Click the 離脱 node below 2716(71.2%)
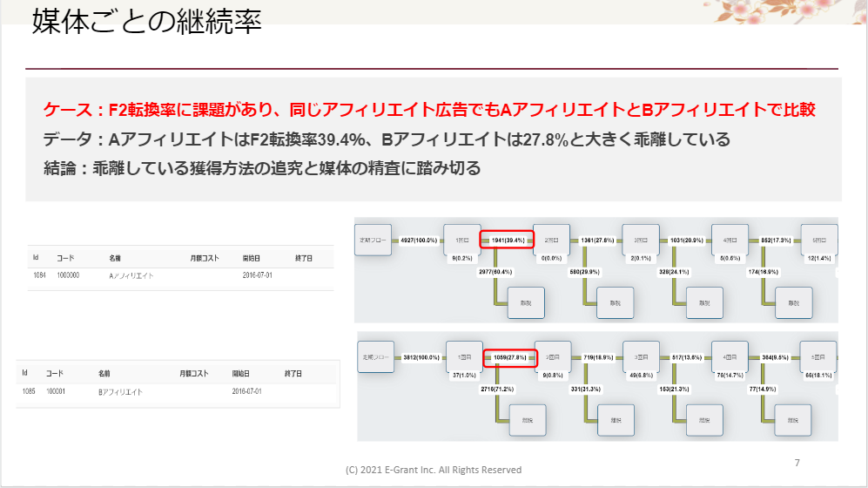Image resolution: width=868 pixels, height=488 pixels. click(527, 420)
